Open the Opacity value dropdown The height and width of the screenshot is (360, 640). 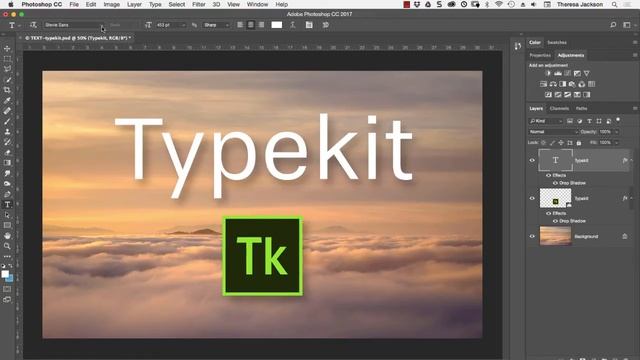point(616,132)
